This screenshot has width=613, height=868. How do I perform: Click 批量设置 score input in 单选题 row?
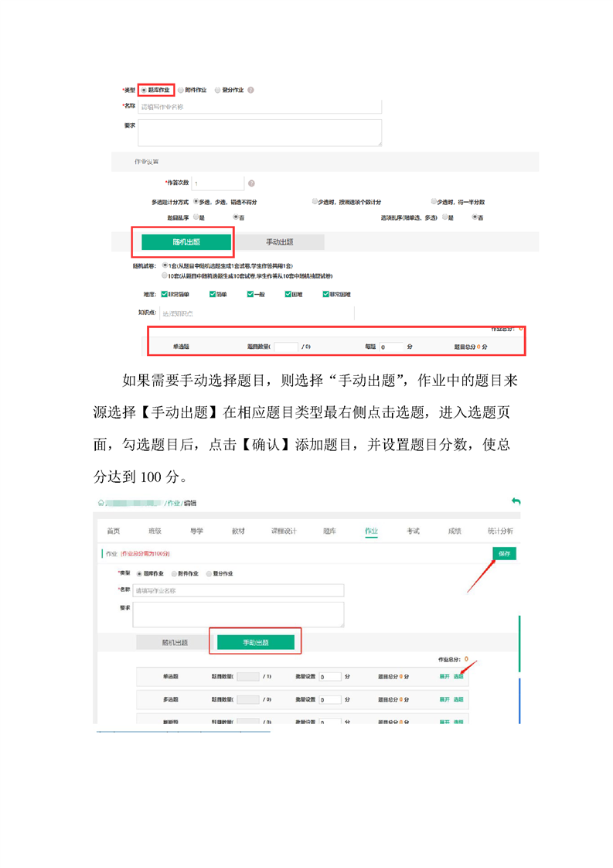[330, 676]
